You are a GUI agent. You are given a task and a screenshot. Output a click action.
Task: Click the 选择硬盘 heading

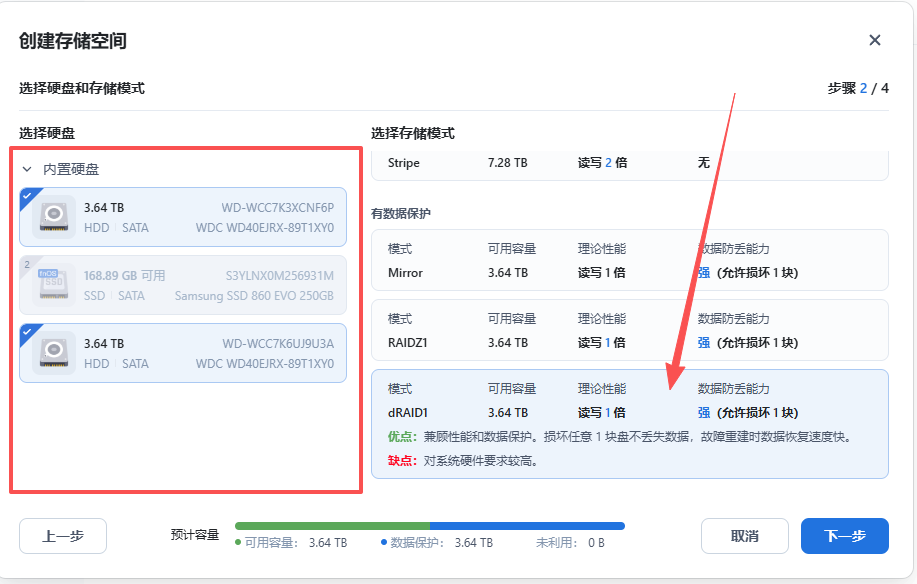(x=47, y=134)
